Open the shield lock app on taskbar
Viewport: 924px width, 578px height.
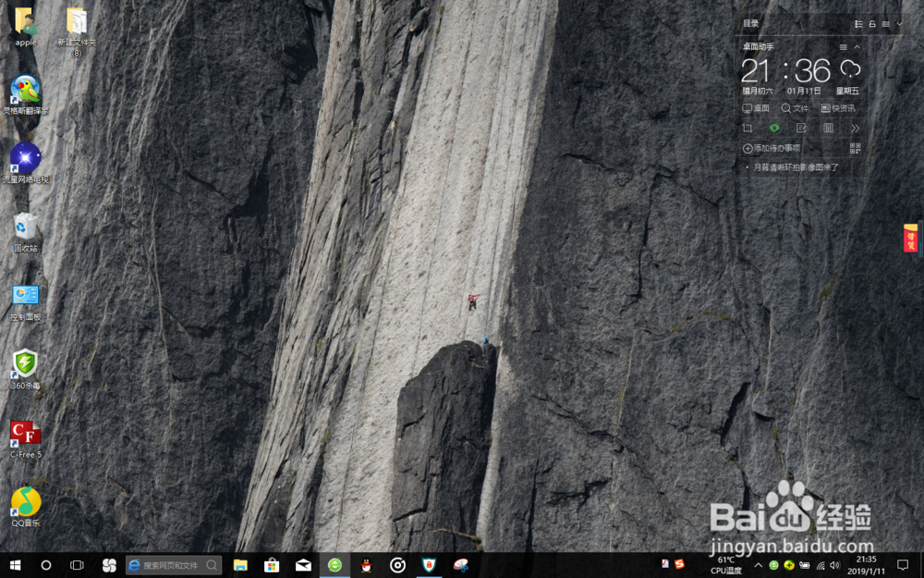click(x=429, y=565)
